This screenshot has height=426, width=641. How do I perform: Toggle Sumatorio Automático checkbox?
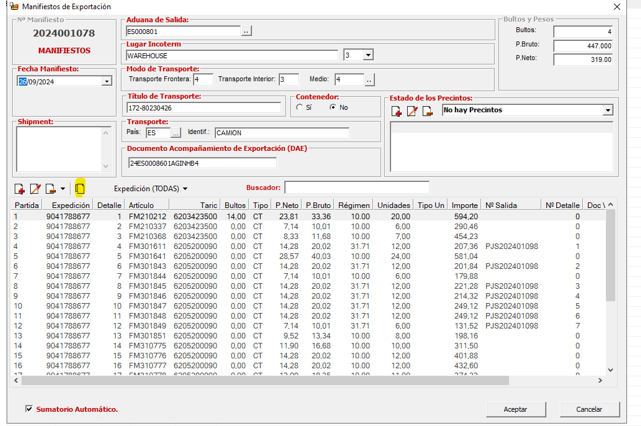click(x=29, y=409)
